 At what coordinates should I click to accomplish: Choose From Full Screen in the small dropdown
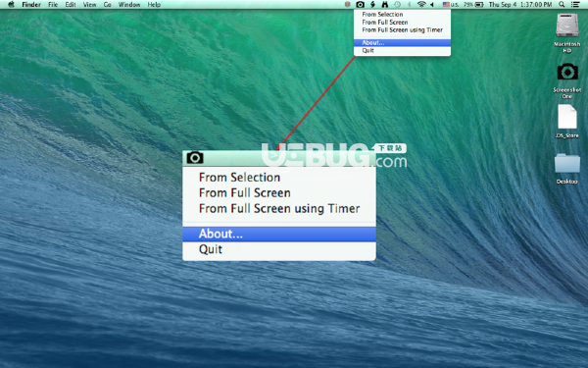point(402,23)
